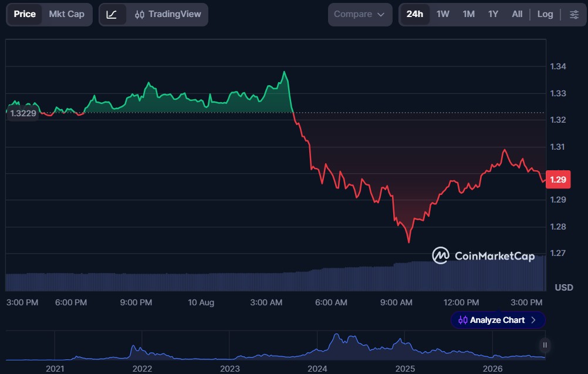This screenshot has width=588, height=374.
Task: Click the 6:00 PM time axis label
Action: [71, 302]
